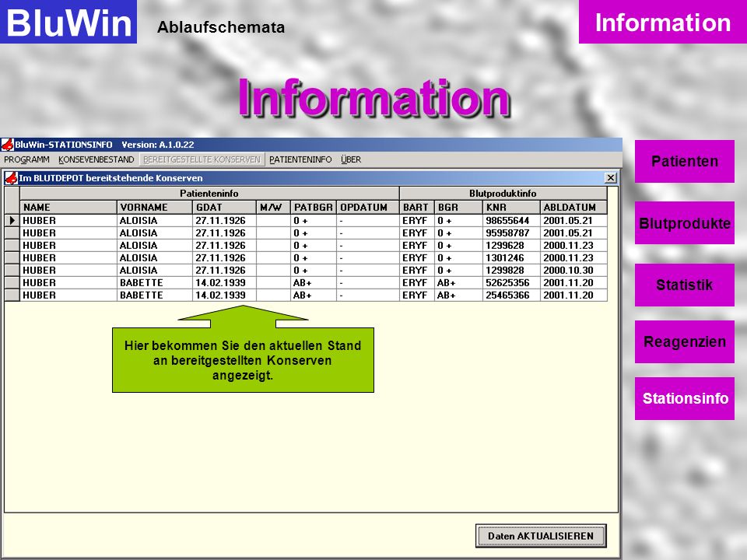Click the BluWin-STATIONSINFO title bar icon
Screen dimensions: 747x560
[7, 145]
